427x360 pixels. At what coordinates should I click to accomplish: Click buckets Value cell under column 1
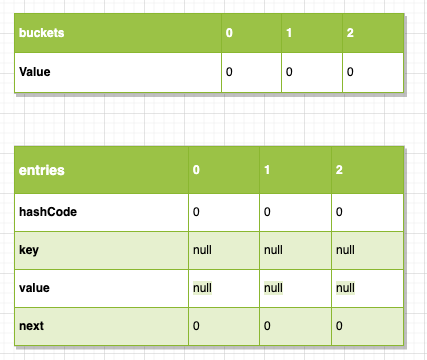pos(312,73)
